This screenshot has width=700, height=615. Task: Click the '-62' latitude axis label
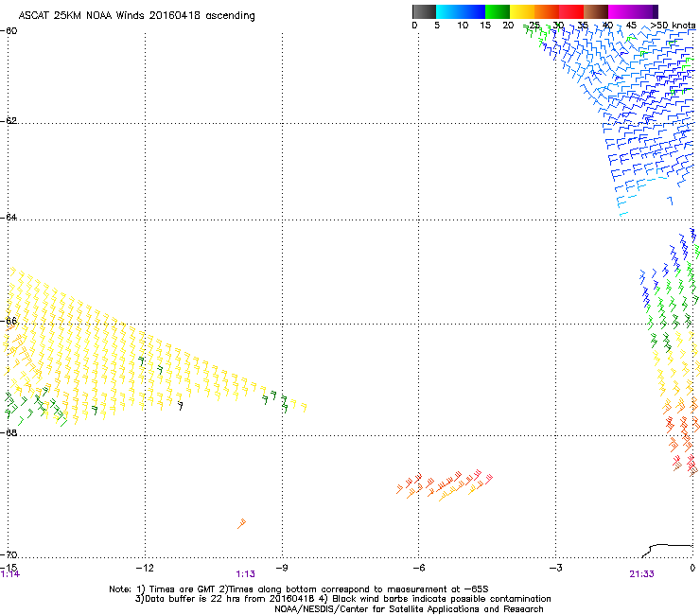9,121
